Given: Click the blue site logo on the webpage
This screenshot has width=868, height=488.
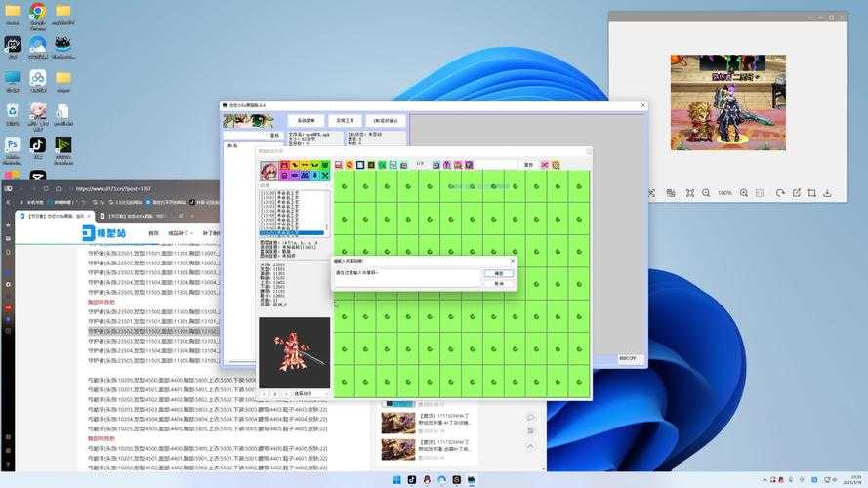Looking at the screenshot, I should click(104, 233).
